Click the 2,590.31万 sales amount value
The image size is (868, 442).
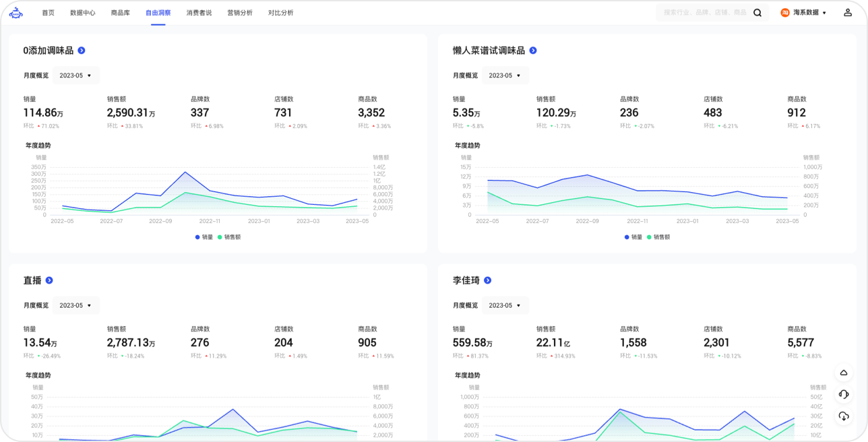tap(131, 113)
